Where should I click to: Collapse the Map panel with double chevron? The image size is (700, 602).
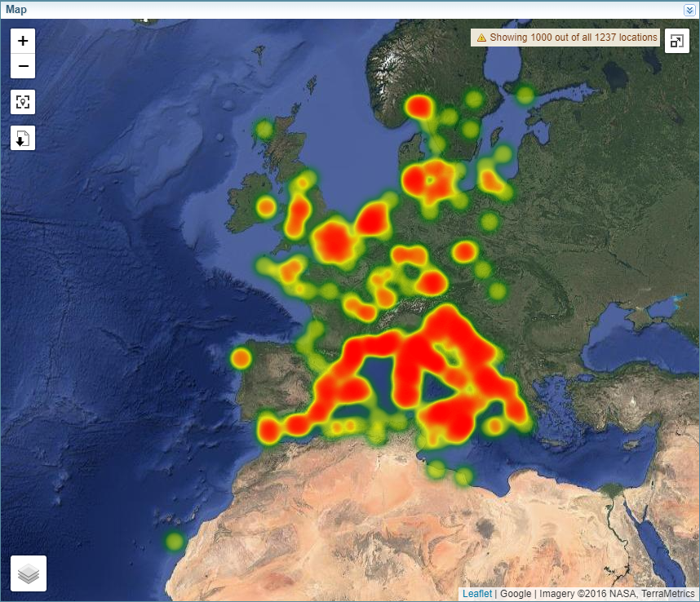689,10
